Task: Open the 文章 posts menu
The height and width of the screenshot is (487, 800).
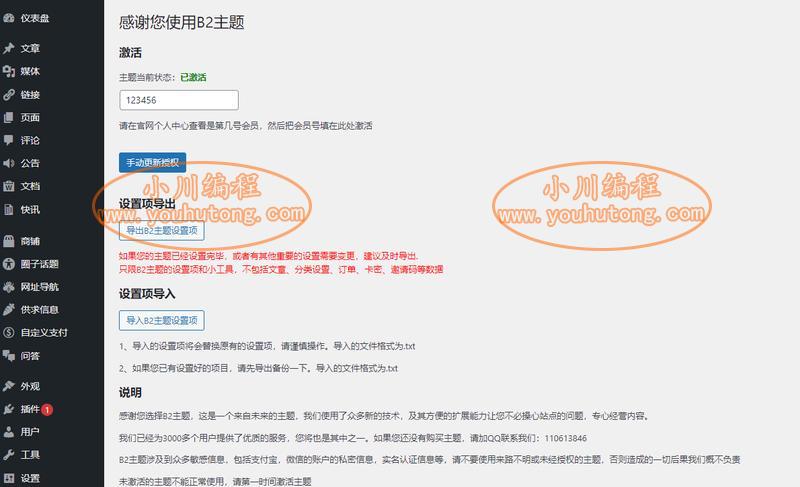Action: tap(30, 48)
